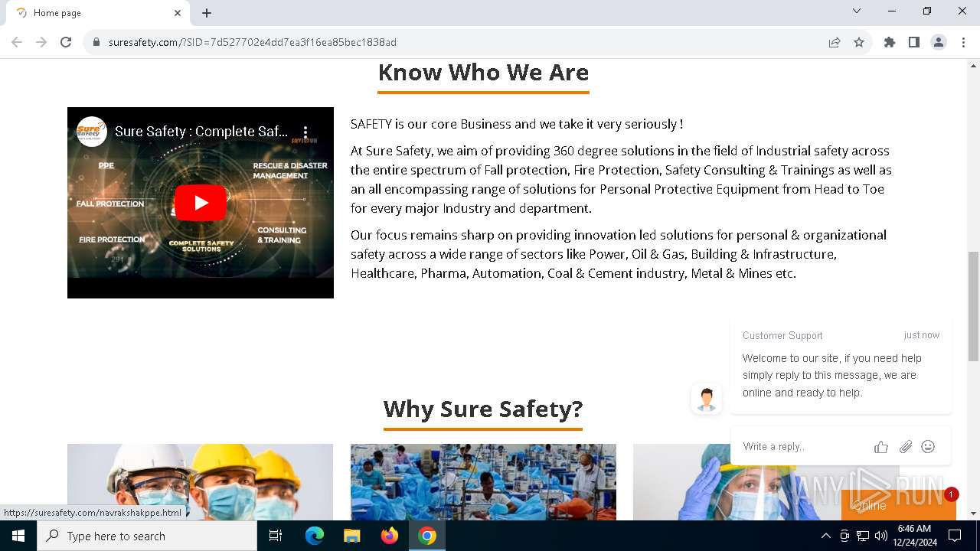Show hidden system tray icons
The width and height of the screenshot is (980, 551).
[825, 536]
